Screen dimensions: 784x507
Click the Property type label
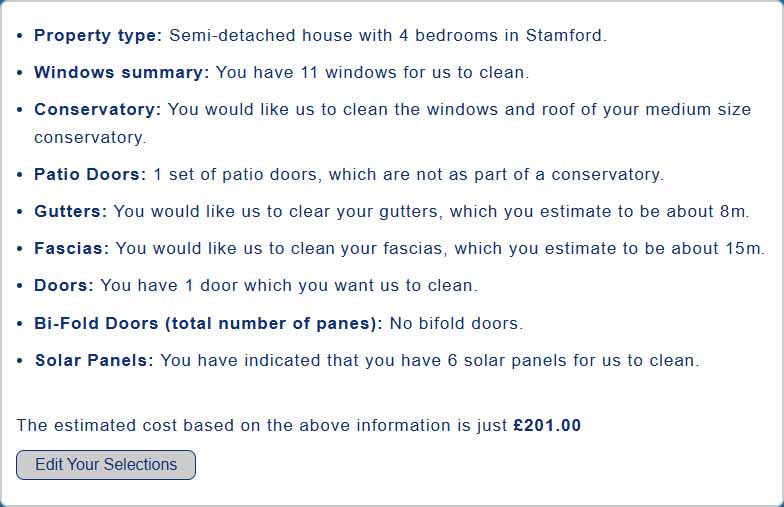tap(97, 36)
